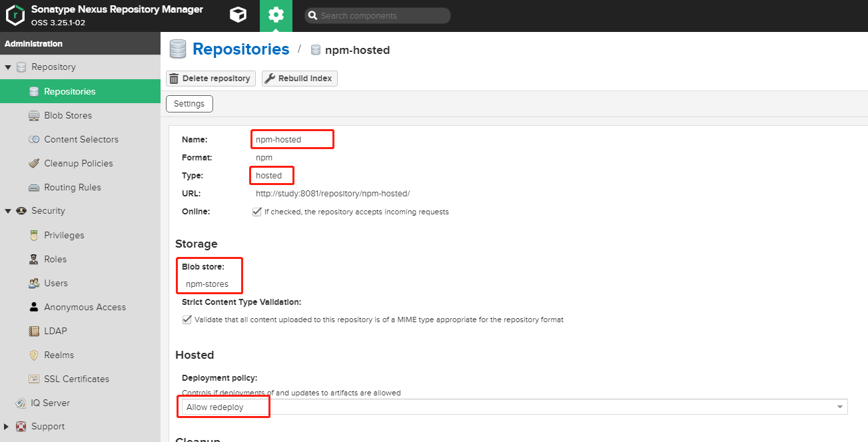Click the Search components field

point(378,15)
